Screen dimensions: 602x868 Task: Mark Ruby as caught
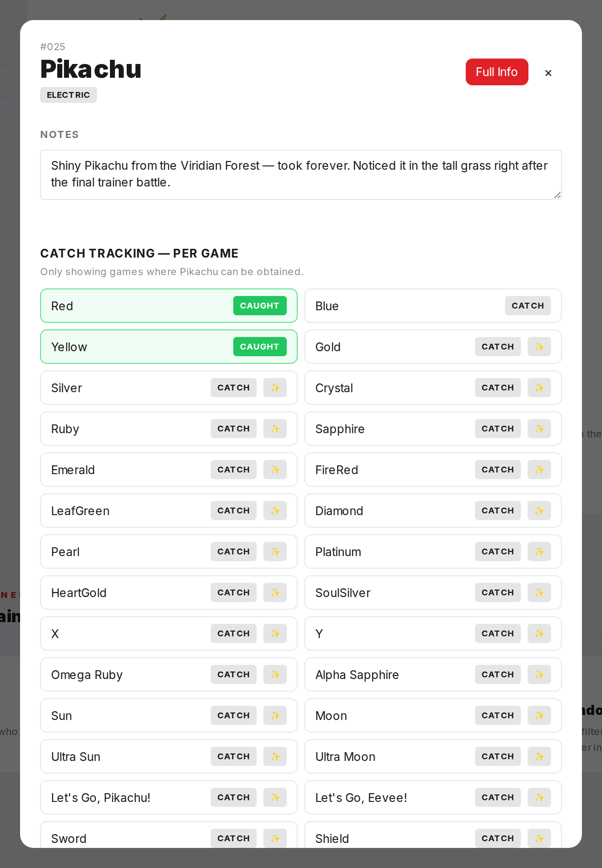click(x=233, y=429)
